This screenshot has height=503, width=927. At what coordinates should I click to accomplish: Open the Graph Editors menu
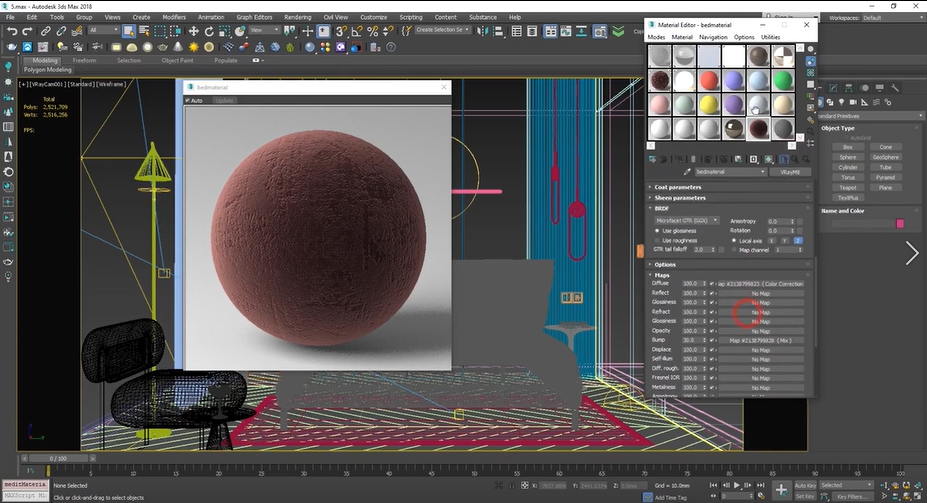point(254,17)
